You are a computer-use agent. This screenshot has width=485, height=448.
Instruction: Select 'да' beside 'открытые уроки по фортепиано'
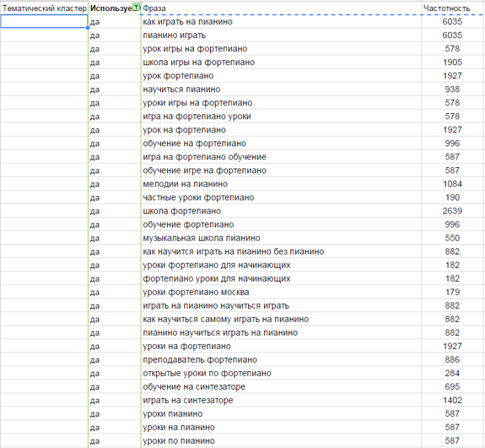[x=96, y=373]
